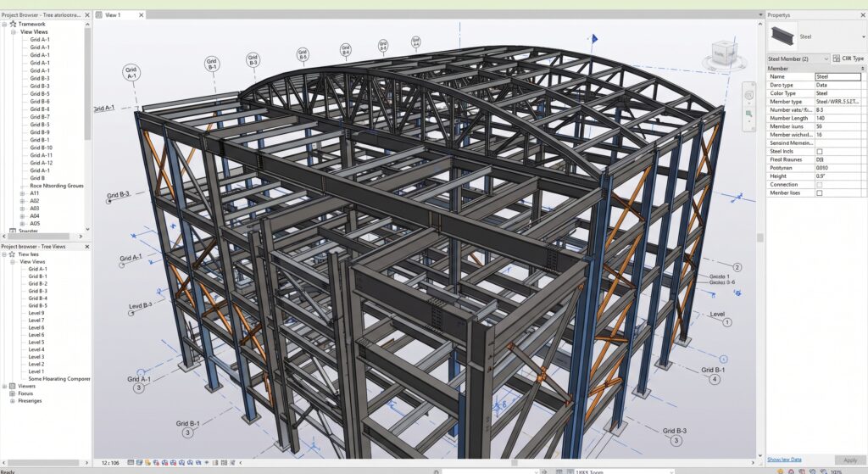Viewport: 868px width, 474px height.
Task: Click the blue flag marker above roof
Action: 594,39
